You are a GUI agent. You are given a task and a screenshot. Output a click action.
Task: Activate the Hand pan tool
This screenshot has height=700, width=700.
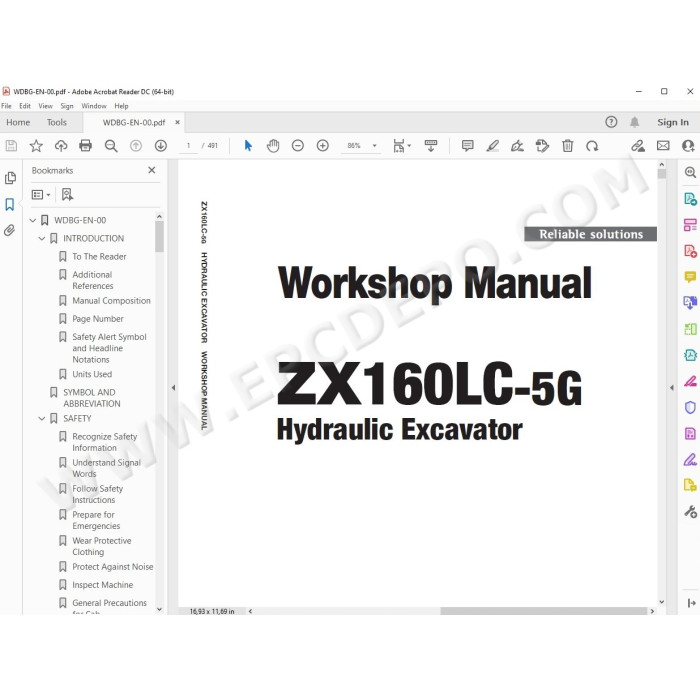[x=273, y=146]
